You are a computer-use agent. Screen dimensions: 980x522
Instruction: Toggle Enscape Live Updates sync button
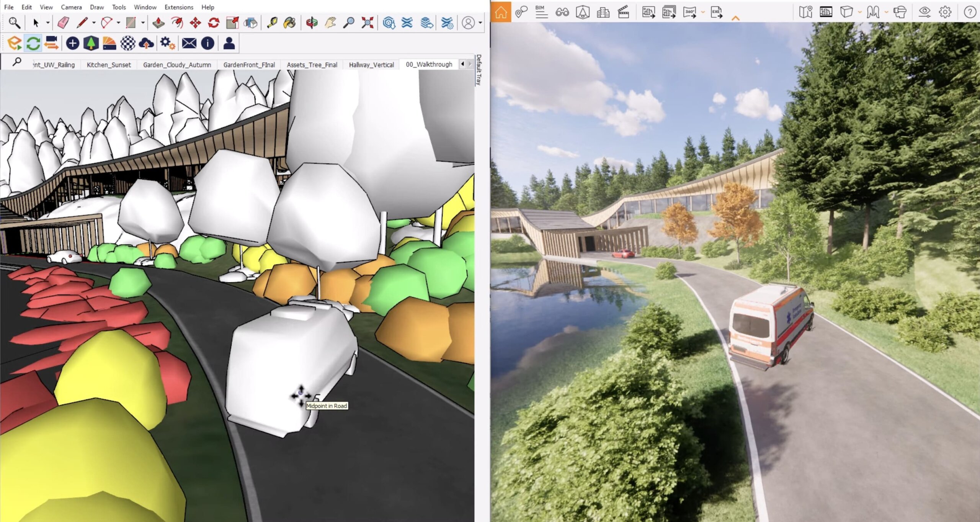point(33,43)
